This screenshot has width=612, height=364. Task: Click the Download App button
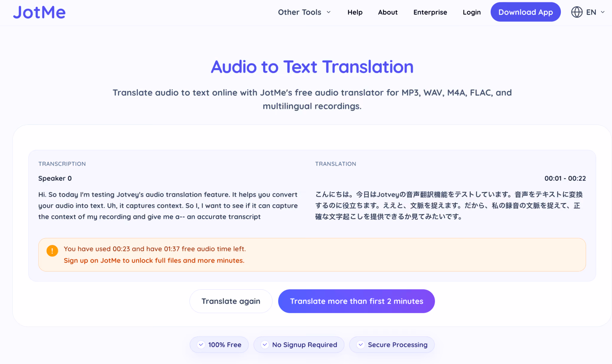pos(525,12)
